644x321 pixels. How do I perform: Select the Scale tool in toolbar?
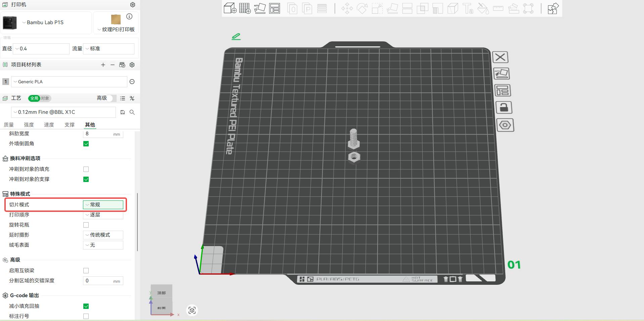pyautogui.click(x=377, y=8)
